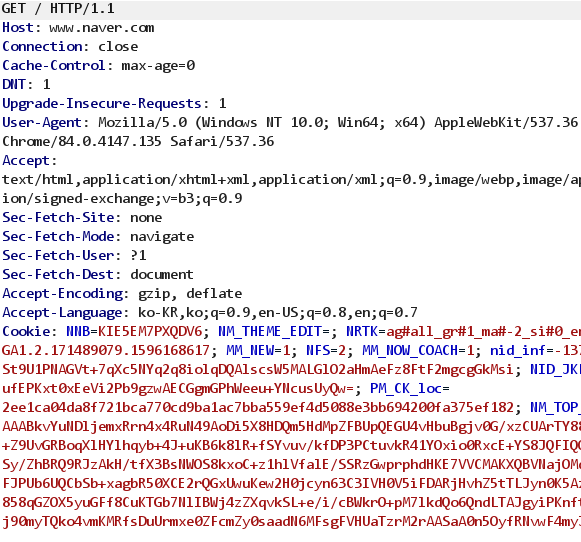Click the FJPUb6UQCbSb+xagbR50 cookie line
581x542 pixels.
click(x=291, y=483)
